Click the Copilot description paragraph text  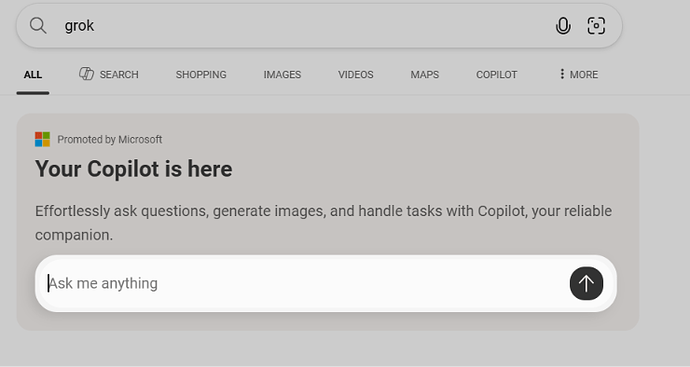point(323,223)
